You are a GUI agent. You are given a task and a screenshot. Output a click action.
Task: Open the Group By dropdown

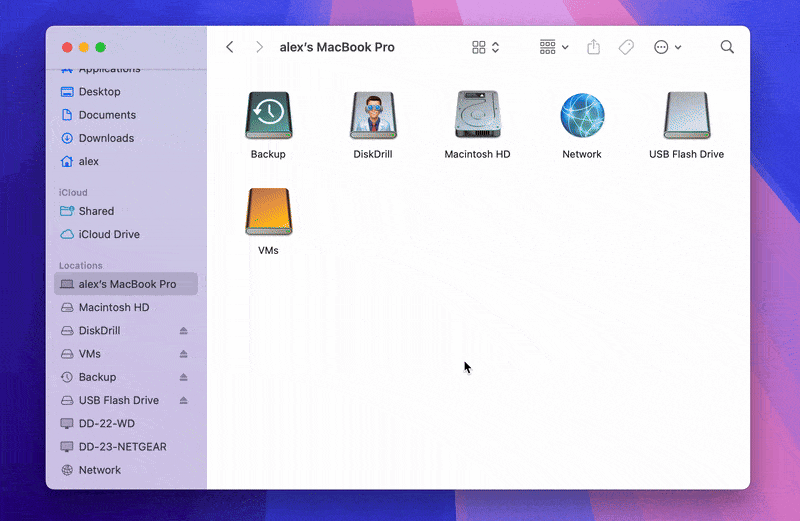point(554,47)
